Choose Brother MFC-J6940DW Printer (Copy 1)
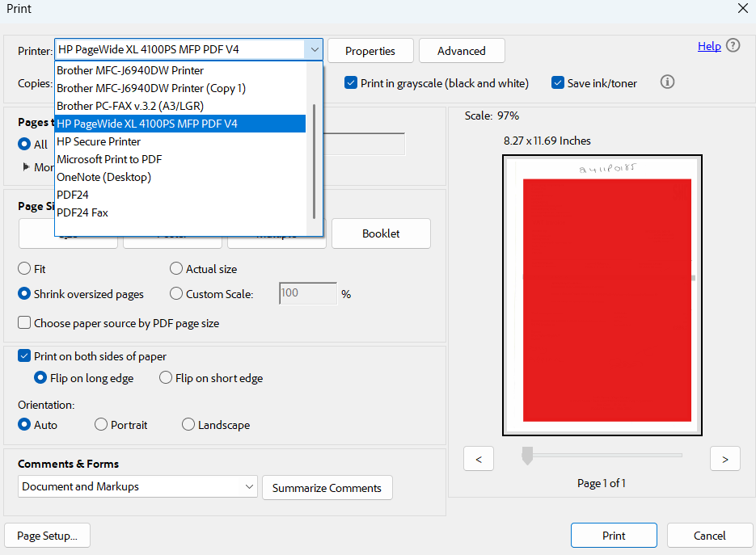 180,88
